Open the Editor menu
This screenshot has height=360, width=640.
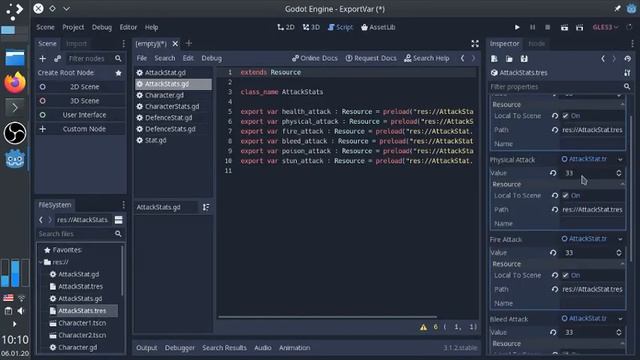tap(128, 27)
